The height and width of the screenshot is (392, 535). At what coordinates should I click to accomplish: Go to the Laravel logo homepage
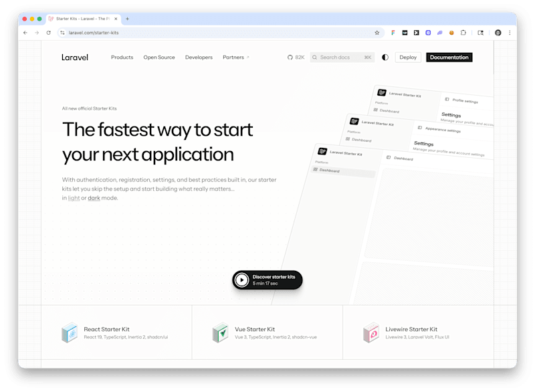(75, 58)
